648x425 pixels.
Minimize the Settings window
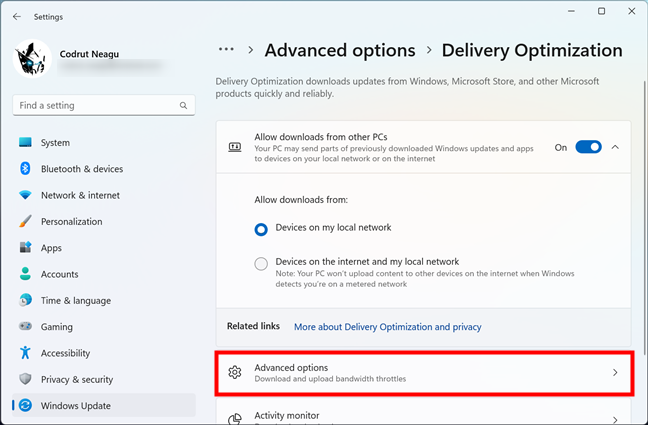pyautogui.click(x=571, y=11)
